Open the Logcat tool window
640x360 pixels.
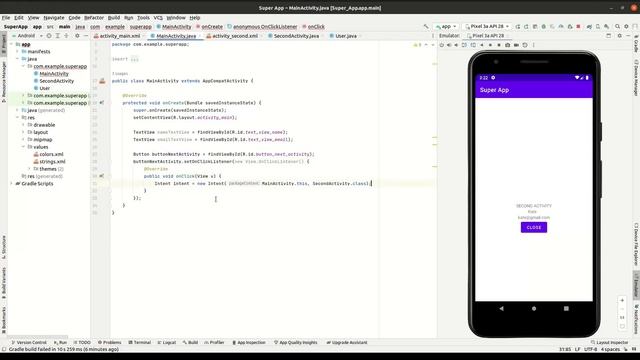tap(167, 342)
